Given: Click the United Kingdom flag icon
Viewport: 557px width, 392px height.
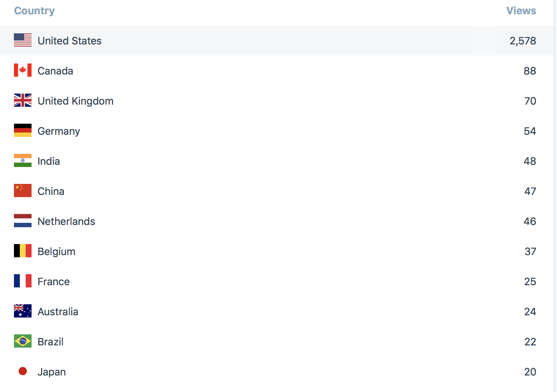Looking at the screenshot, I should point(23,101).
